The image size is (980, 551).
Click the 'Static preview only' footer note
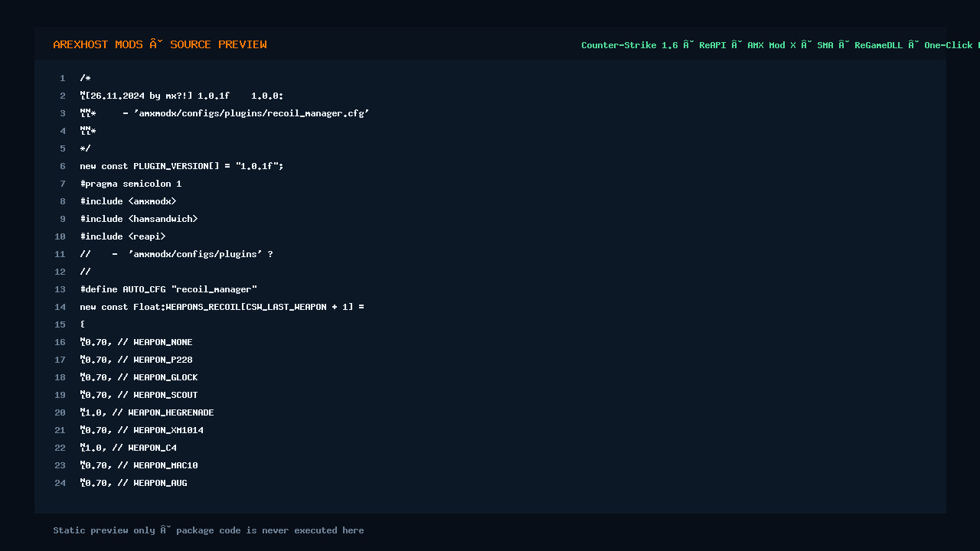click(208, 530)
